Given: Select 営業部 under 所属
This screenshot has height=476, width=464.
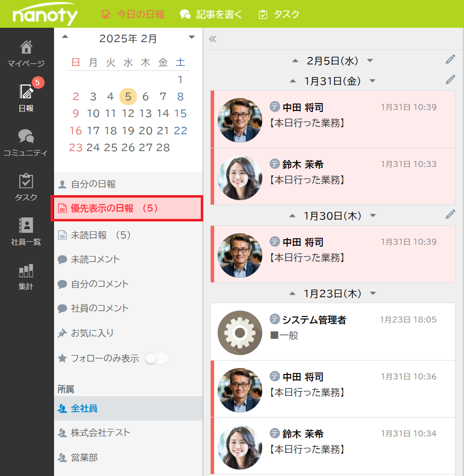Looking at the screenshot, I should point(128,457).
